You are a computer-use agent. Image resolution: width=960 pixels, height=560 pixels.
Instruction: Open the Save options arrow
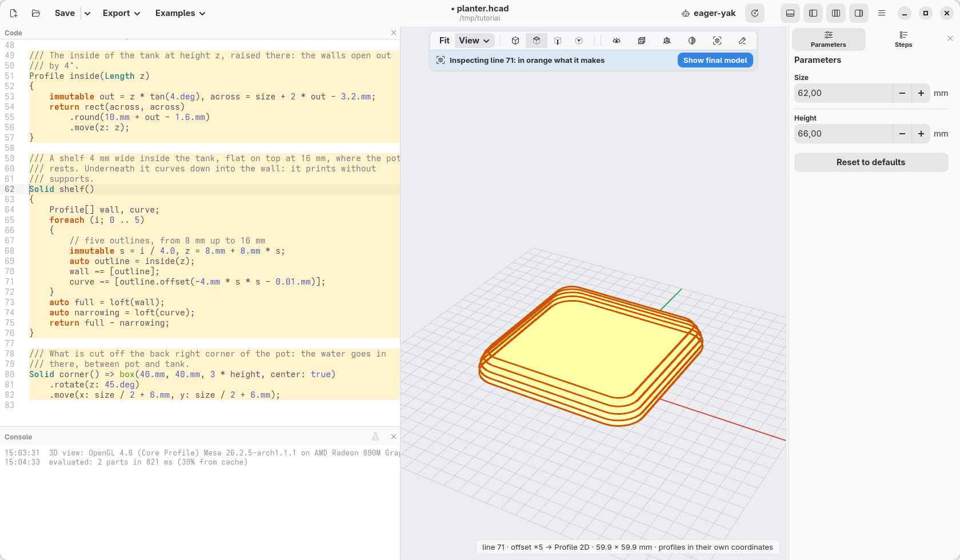click(87, 13)
